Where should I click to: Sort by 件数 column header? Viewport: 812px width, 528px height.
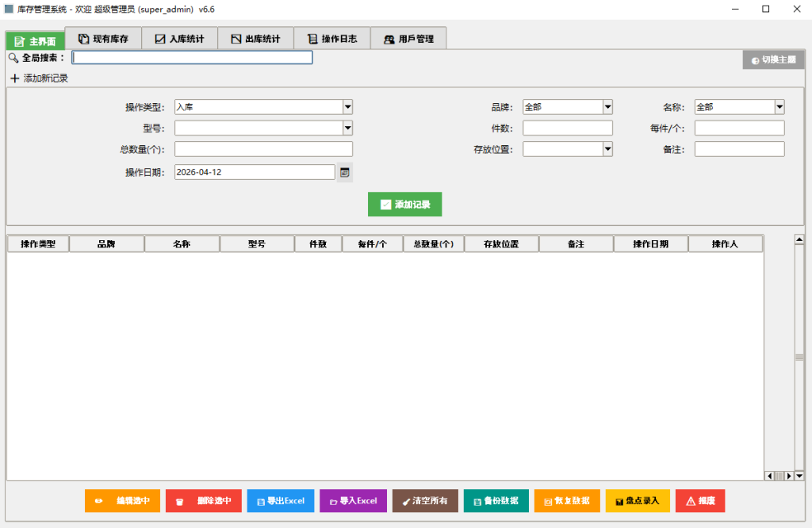[318, 244]
